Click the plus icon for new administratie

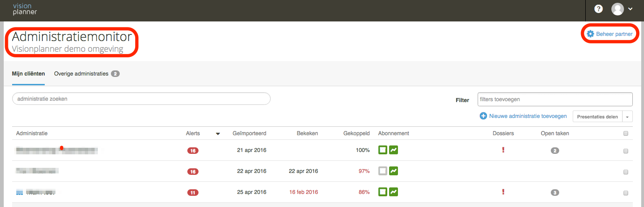tap(483, 116)
